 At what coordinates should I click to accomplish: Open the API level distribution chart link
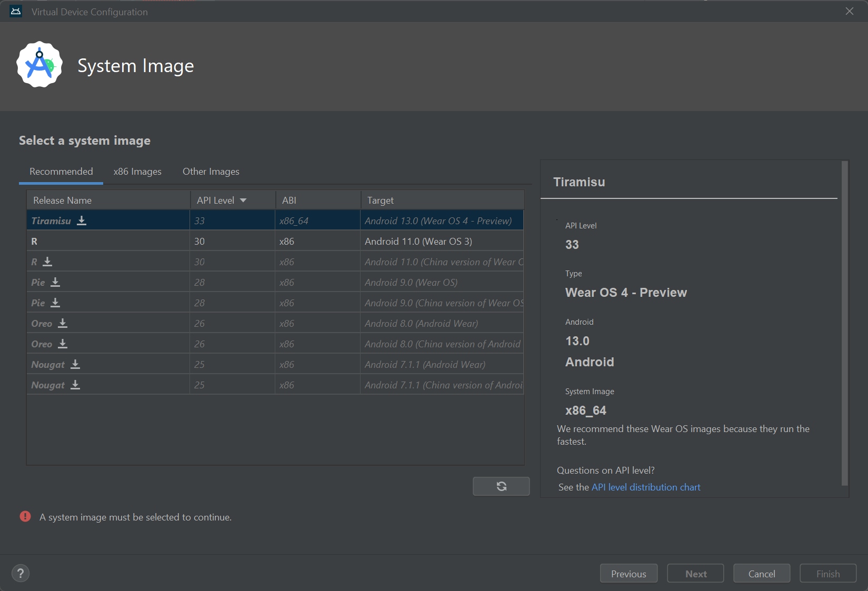coord(646,487)
